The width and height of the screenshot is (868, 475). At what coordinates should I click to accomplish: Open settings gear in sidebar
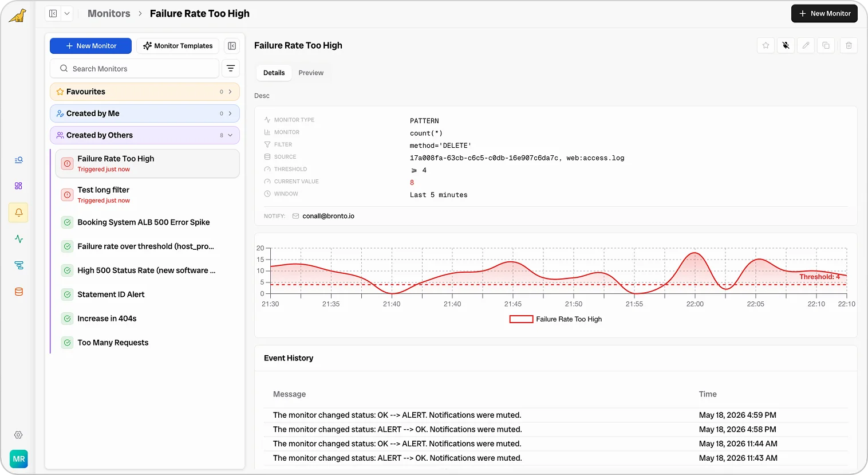click(x=18, y=435)
